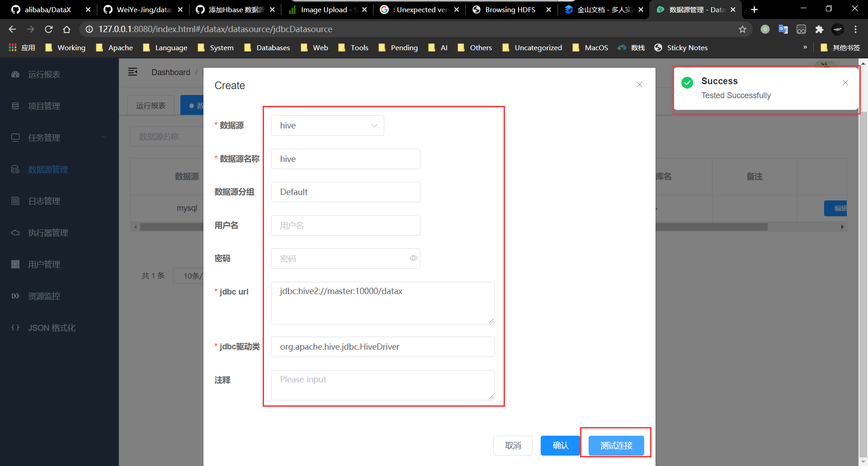Click the table horizontal scrollbar right arrow
This screenshot has height=466, width=868.
[x=842, y=227]
